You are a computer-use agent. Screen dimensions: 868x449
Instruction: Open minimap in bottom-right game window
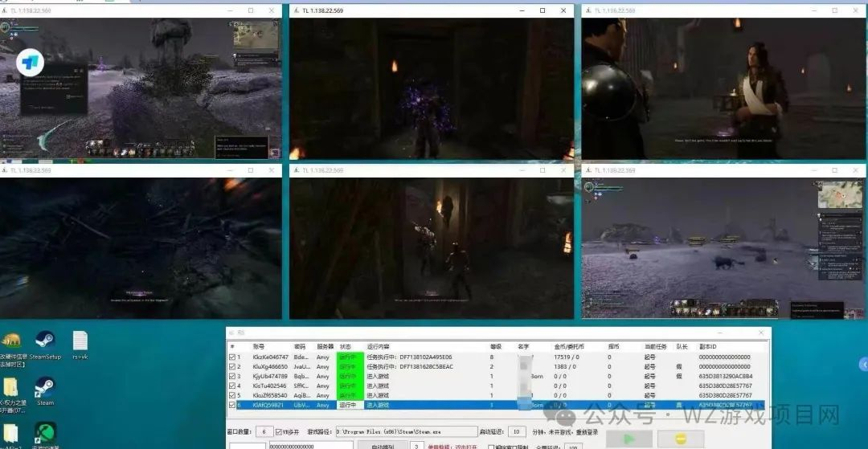click(x=834, y=195)
